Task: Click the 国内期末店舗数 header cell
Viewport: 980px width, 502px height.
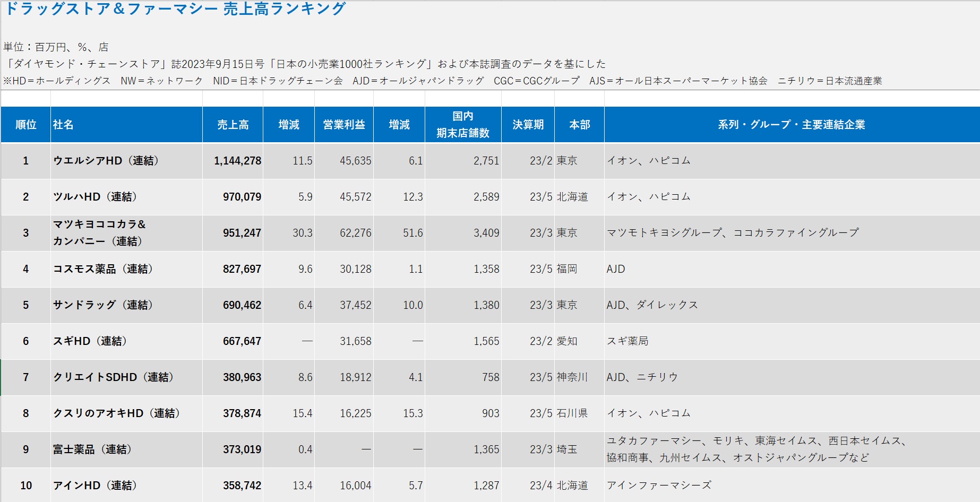Action: 463,125
